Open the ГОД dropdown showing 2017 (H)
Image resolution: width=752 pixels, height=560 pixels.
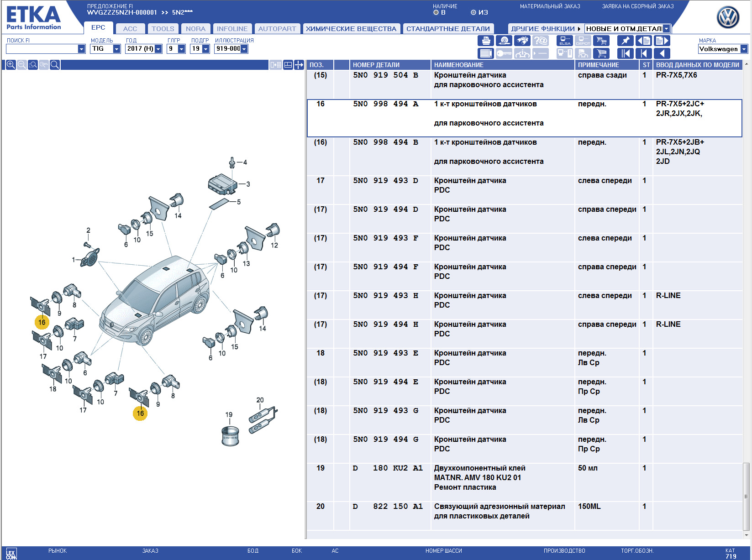point(158,49)
